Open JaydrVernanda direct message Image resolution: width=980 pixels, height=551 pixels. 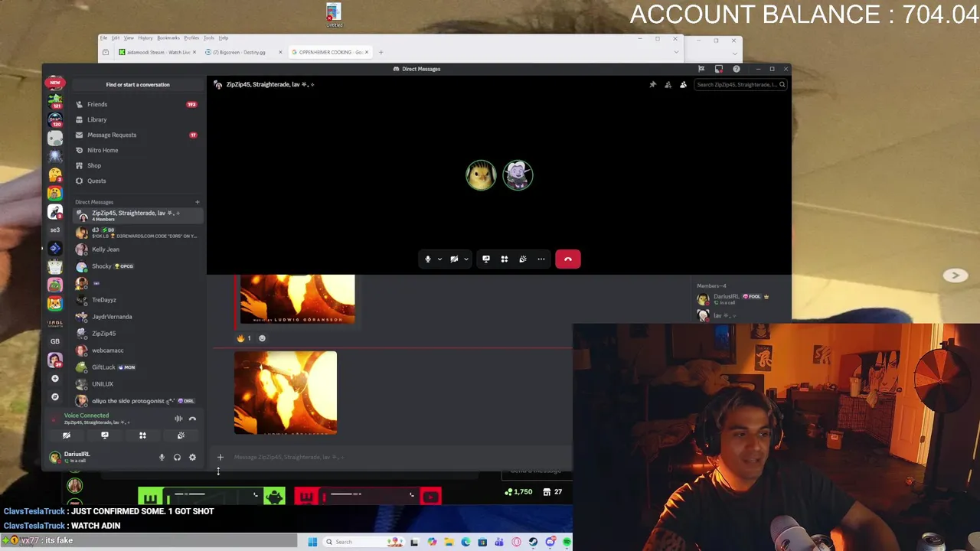[x=137, y=317]
